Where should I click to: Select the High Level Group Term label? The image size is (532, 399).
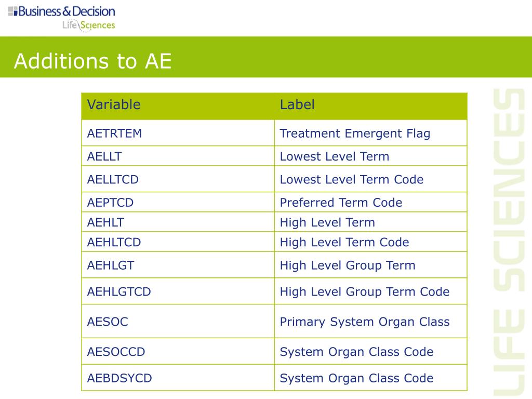pos(348,265)
